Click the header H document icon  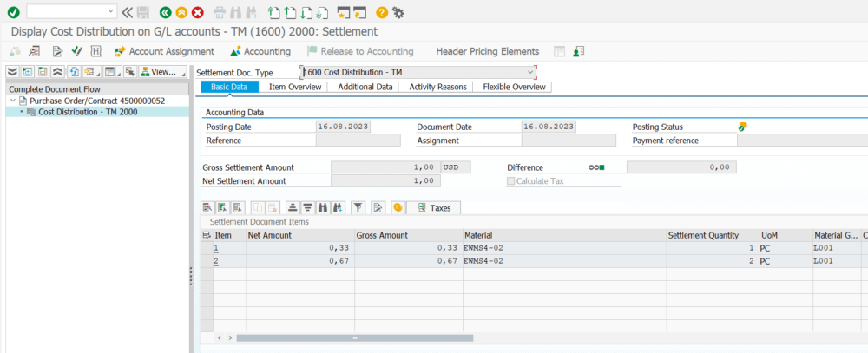click(95, 51)
